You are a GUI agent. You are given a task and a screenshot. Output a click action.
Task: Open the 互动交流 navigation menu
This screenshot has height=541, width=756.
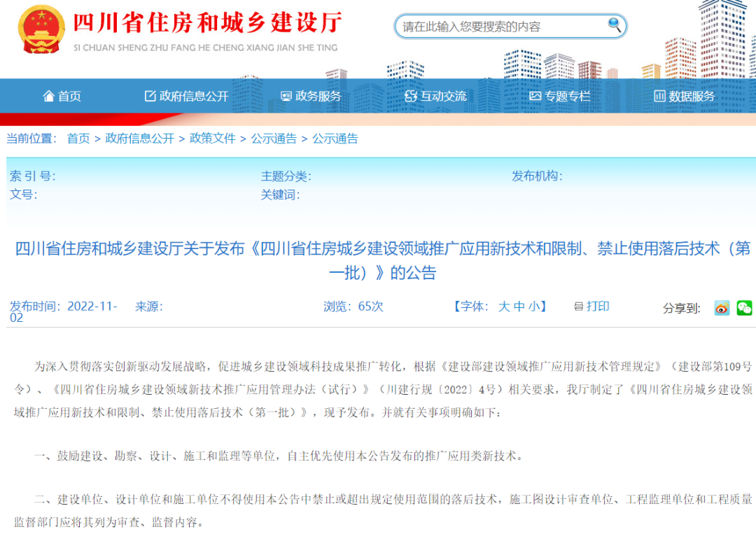pyautogui.click(x=435, y=96)
